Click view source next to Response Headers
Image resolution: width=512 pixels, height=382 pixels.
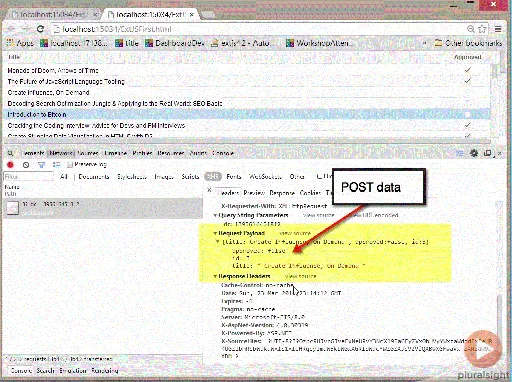point(300,276)
